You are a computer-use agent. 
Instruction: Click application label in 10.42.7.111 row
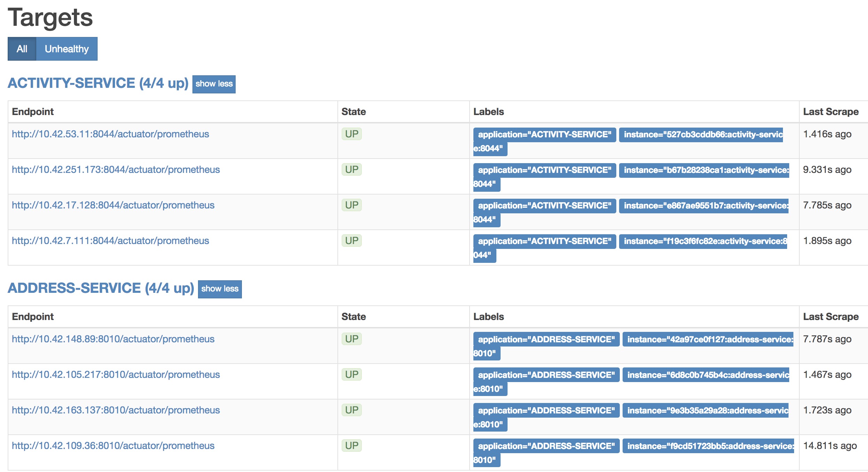pos(545,242)
